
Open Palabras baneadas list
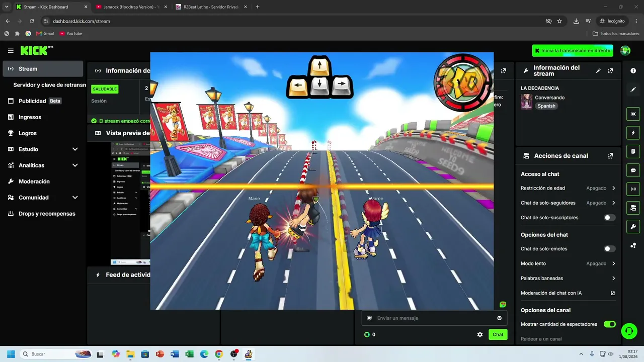pyautogui.click(x=568, y=278)
